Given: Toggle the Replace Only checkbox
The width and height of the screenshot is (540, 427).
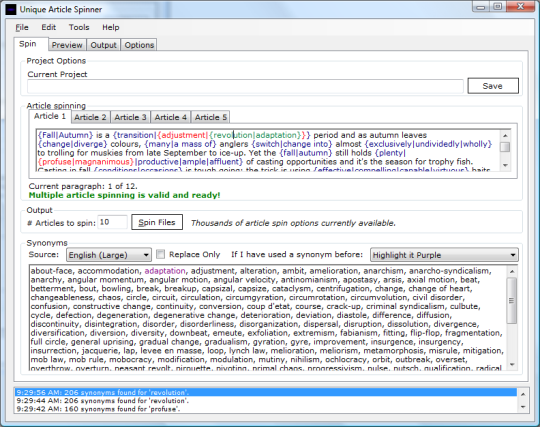Looking at the screenshot, I should 160,254.
